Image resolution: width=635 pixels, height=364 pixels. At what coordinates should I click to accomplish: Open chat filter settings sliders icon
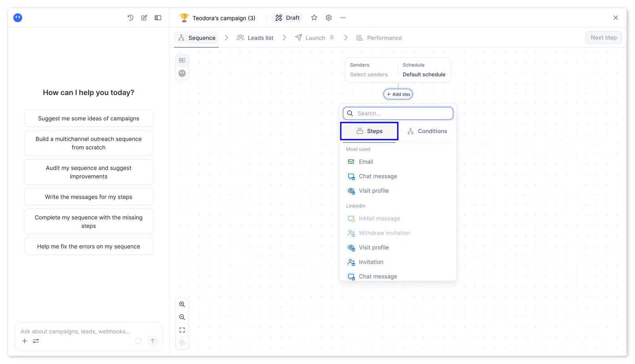click(36, 341)
